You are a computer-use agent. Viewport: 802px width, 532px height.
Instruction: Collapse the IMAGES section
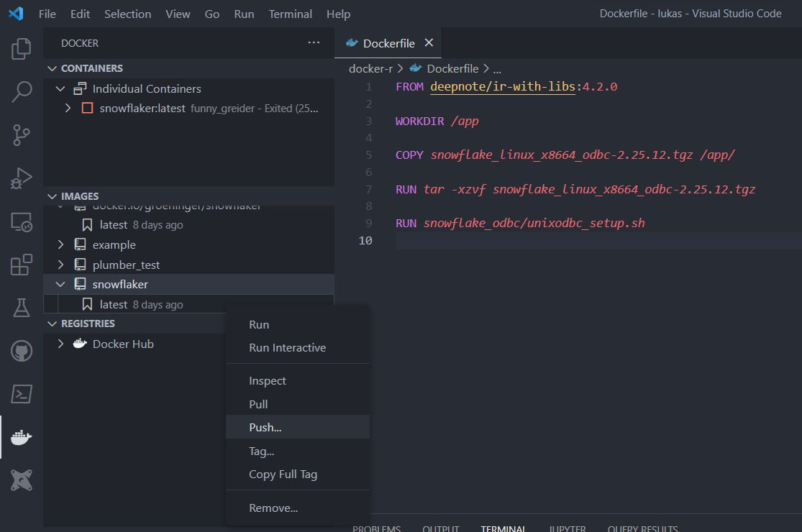coord(52,196)
